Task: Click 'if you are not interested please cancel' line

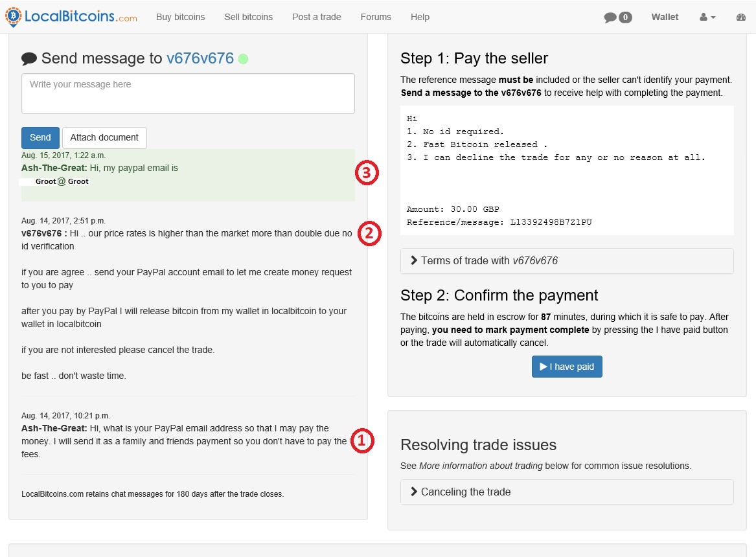Action: (118, 350)
